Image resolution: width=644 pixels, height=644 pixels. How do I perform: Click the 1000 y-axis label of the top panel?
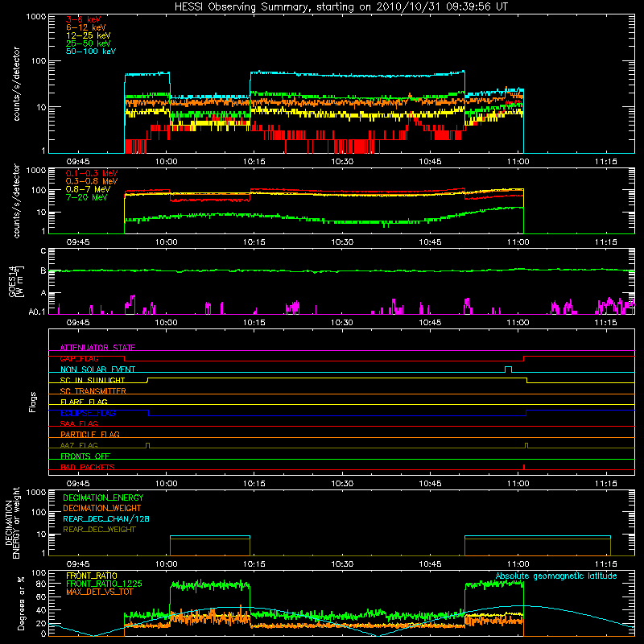click(x=35, y=17)
